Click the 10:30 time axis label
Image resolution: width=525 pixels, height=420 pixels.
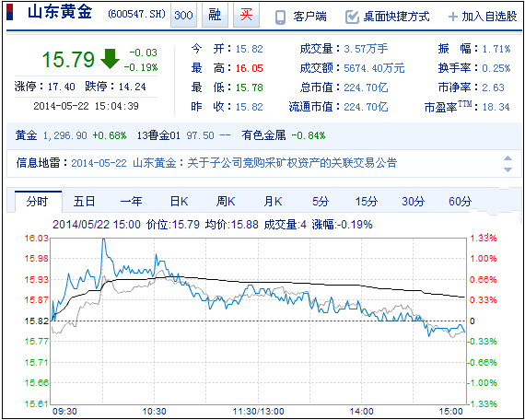155,412
